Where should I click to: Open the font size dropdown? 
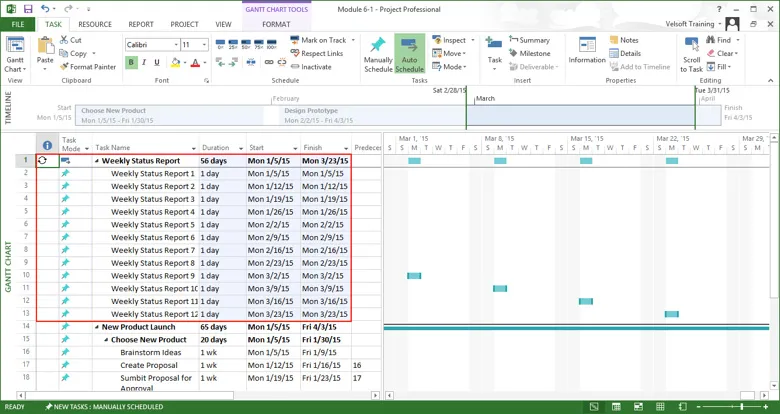pos(204,45)
